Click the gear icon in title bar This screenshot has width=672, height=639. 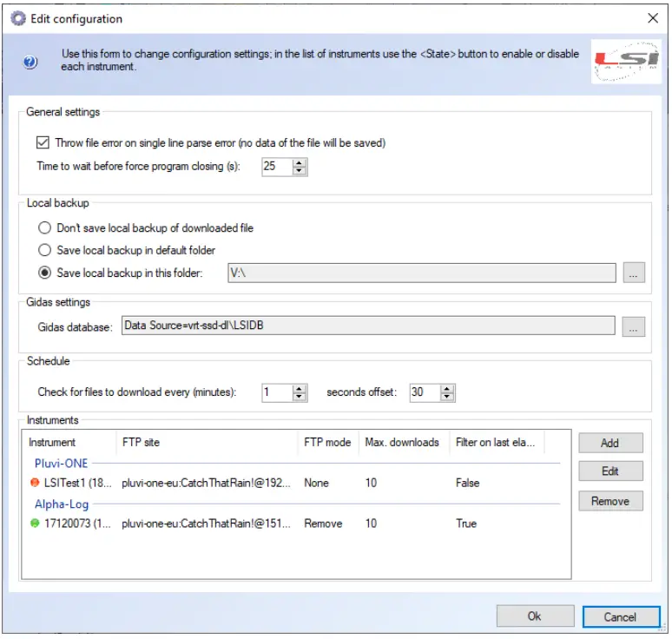(x=17, y=18)
